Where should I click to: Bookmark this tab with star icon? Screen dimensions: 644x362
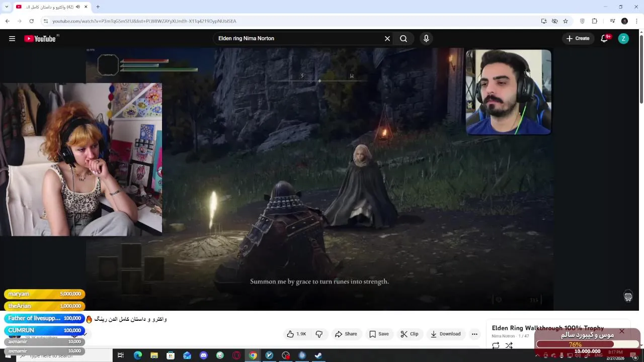[566, 21]
